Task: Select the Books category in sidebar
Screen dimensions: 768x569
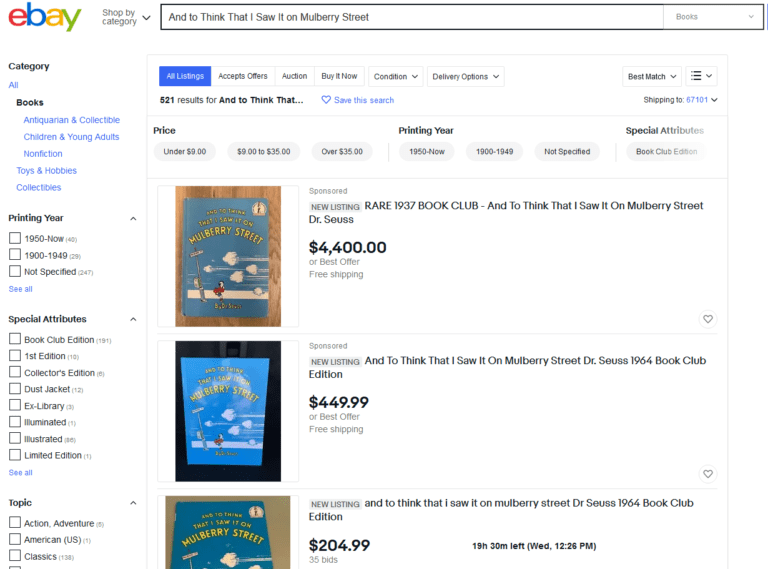Action: pos(30,103)
